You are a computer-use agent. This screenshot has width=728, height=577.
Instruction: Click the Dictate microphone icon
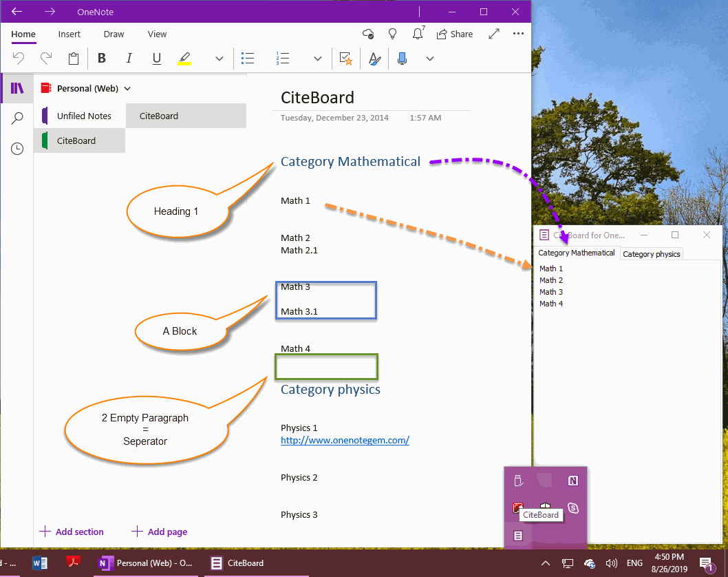(x=402, y=59)
